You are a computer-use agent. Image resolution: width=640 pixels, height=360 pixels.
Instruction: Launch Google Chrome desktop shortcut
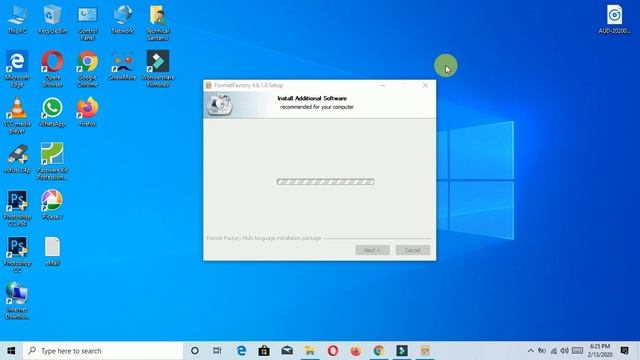click(x=87, y=69)
